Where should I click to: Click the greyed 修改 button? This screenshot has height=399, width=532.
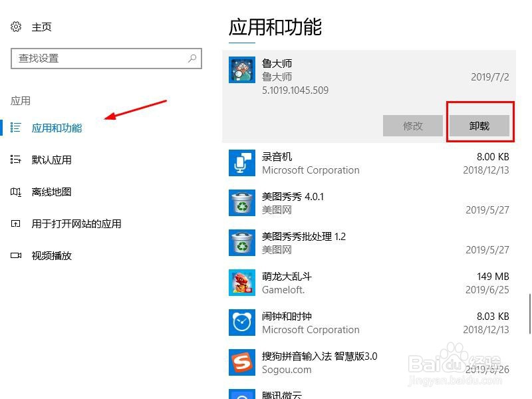413,126
